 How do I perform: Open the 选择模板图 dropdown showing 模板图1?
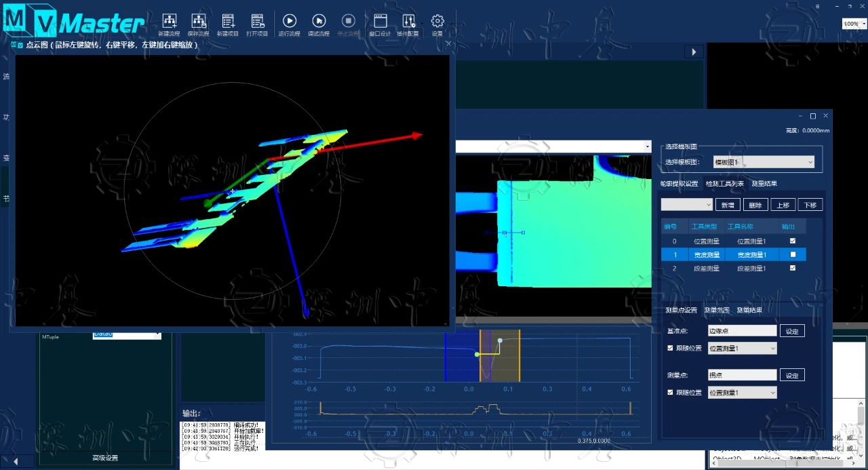(x=763, y=162)
